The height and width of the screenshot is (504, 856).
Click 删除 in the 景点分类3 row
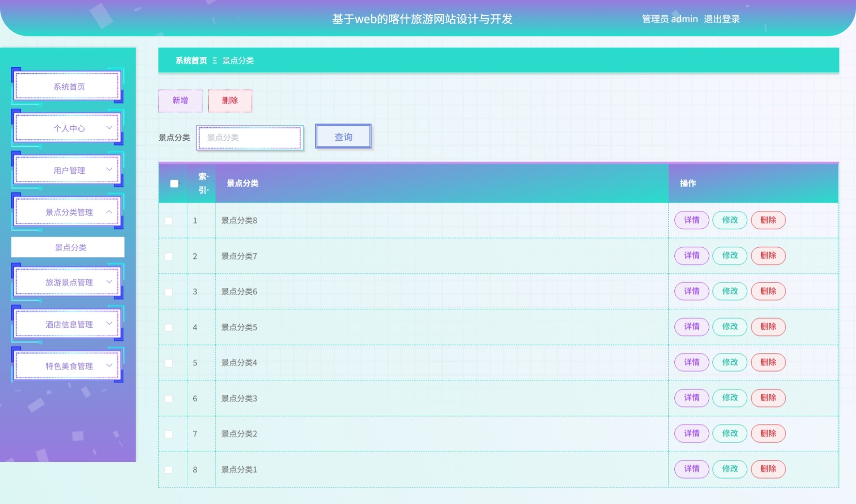(x=768, y=398)
